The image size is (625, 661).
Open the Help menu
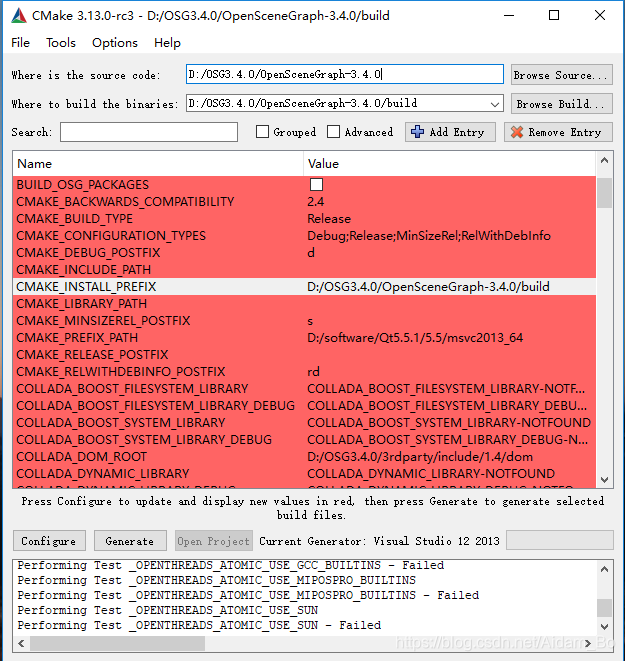coord(167,43)
